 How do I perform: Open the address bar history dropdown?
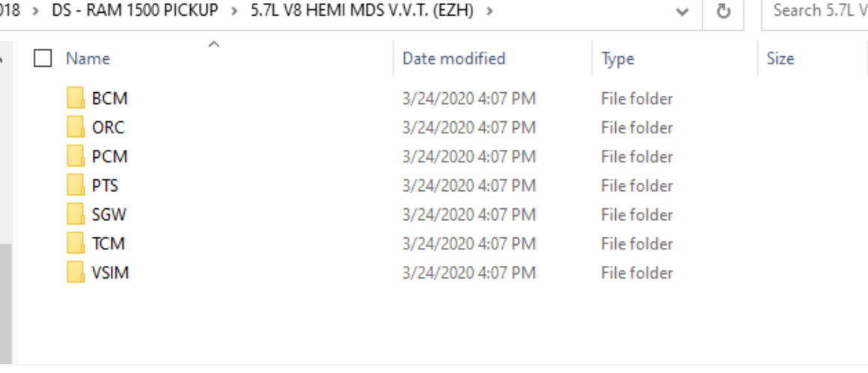click(682, 11)
